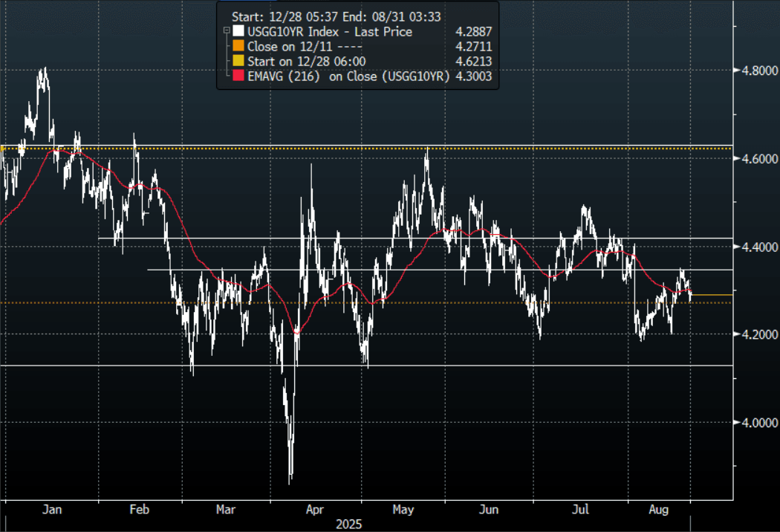Click the white USGG10YR Last Price swatch
Screen dimensions: 780x532
click(238, 31)
